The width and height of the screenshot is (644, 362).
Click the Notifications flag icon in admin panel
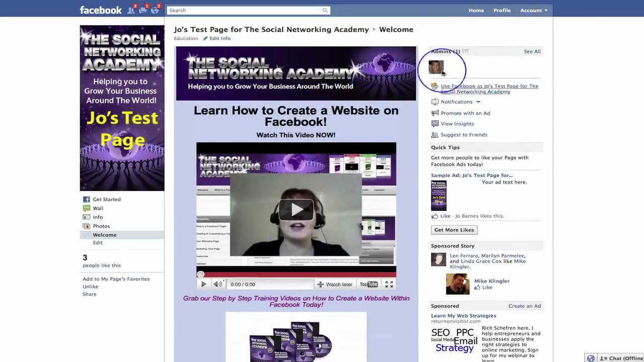435,102
